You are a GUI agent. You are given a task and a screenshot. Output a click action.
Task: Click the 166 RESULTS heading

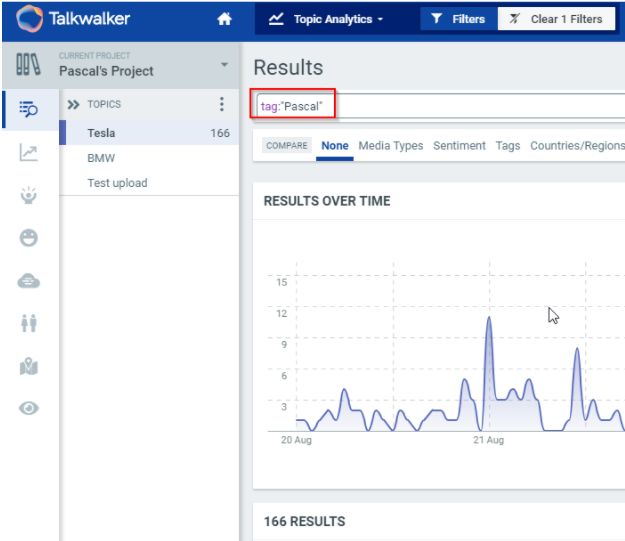click(305, 521)
